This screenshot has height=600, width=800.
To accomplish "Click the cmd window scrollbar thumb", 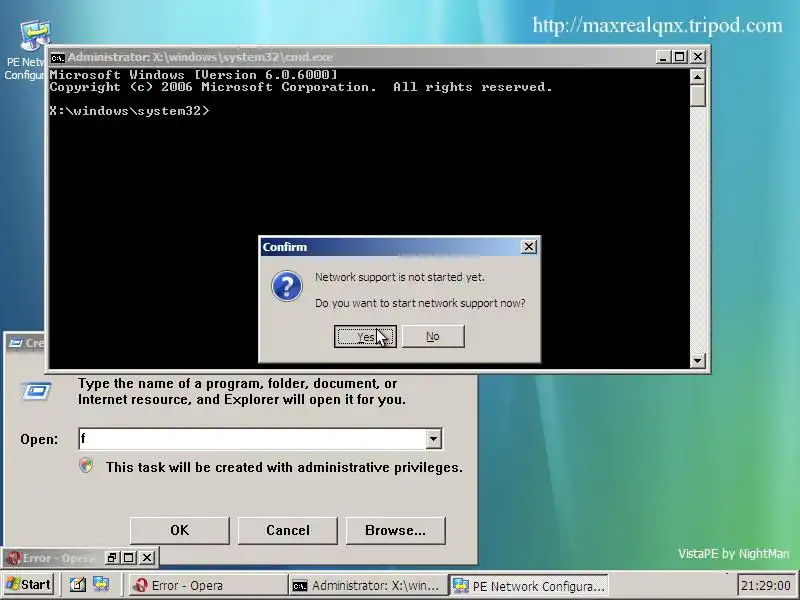I will pos(697,95).
